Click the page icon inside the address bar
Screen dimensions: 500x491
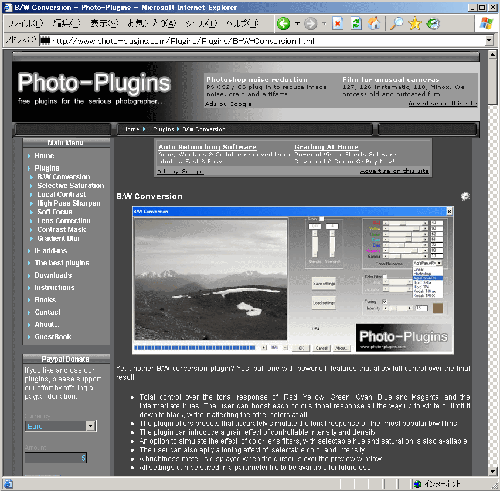[45, 41]
